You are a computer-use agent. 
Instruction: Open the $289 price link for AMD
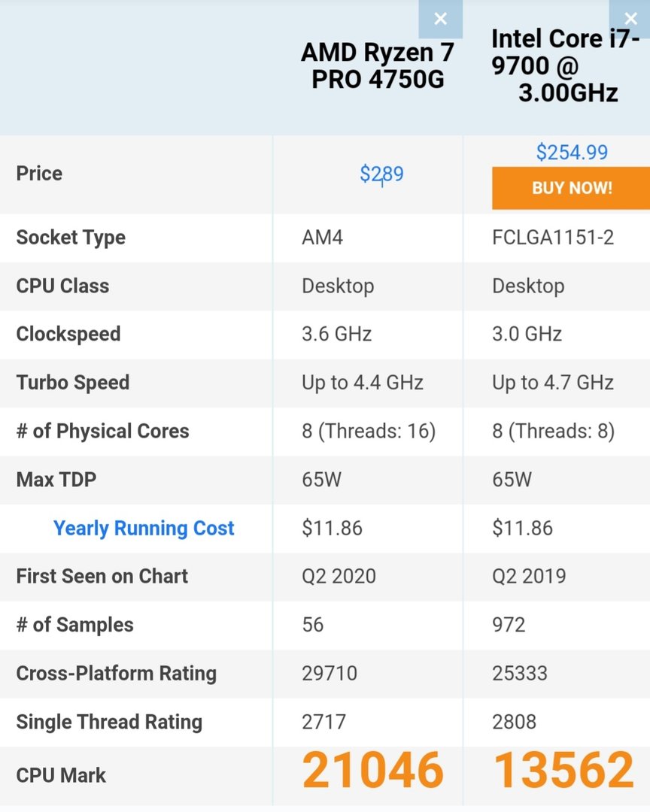tap(381, 174)
